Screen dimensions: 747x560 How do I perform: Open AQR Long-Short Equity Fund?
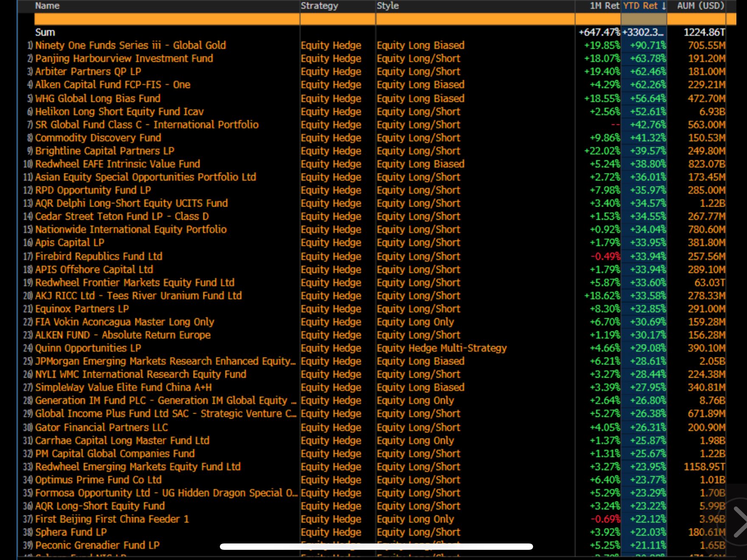(100, 507)
